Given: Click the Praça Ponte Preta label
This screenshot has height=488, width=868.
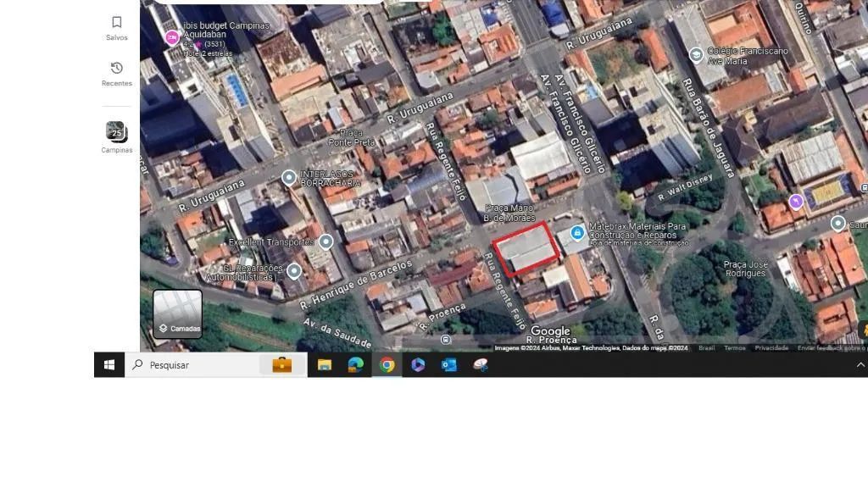Looking at the screenshot, I should [x=352, y=138].
